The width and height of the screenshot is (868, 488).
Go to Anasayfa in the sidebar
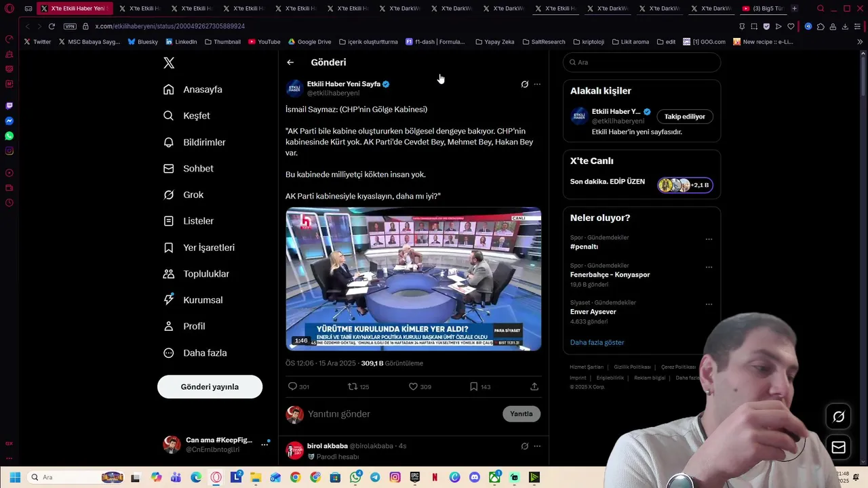[193, 89]
